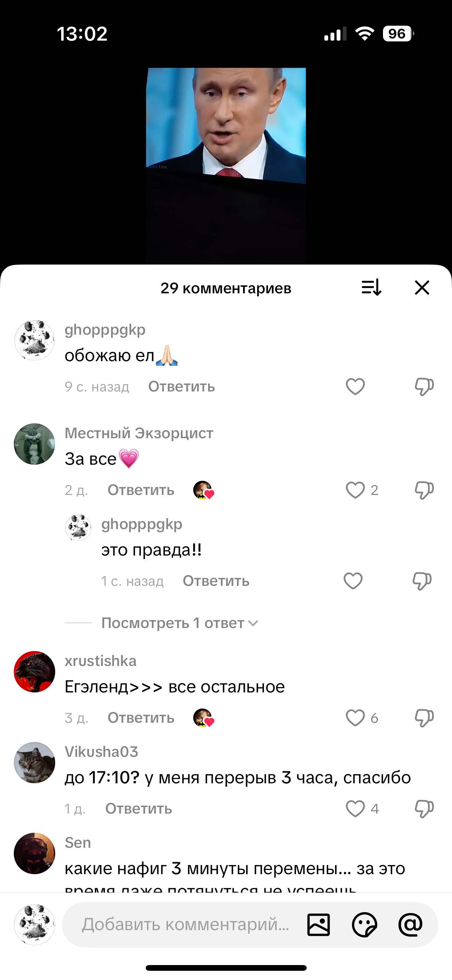Like xrustishka's Егэленд comment

(x=355, y=718)
